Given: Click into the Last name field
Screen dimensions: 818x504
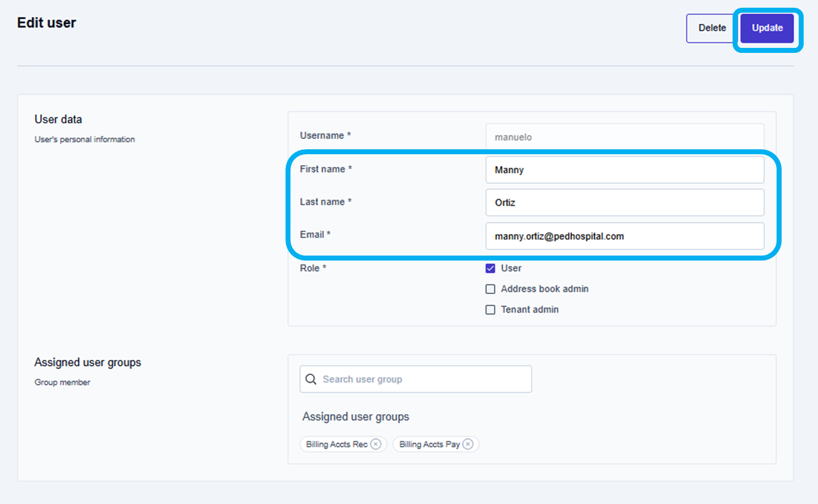Looking at the screenshot, I should 625,203.
